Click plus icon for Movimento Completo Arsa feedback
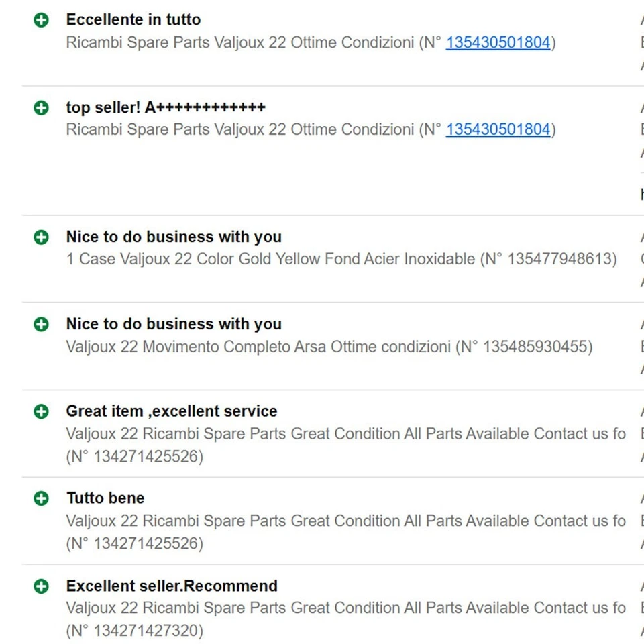The height and width of the screenshot is (644, 644). click(42, 324)
